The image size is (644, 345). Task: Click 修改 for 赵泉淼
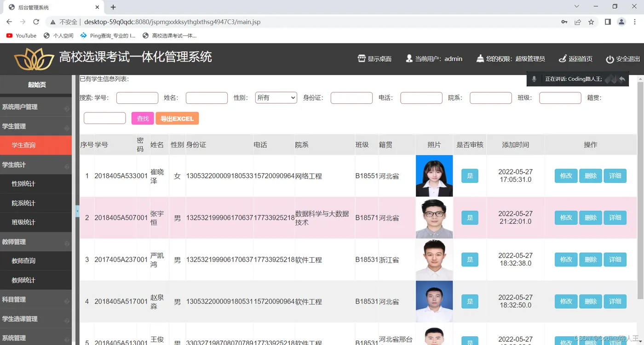point(566,301)
